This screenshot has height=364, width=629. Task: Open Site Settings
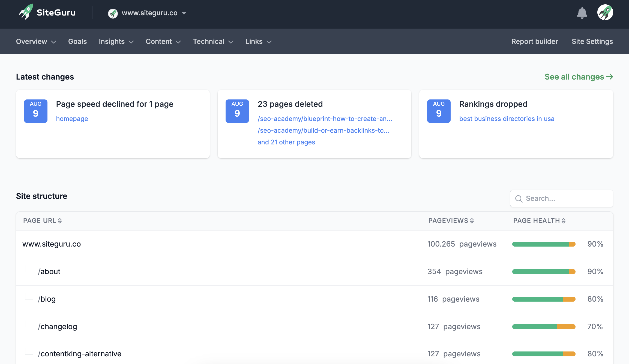(x=592, y=41)
